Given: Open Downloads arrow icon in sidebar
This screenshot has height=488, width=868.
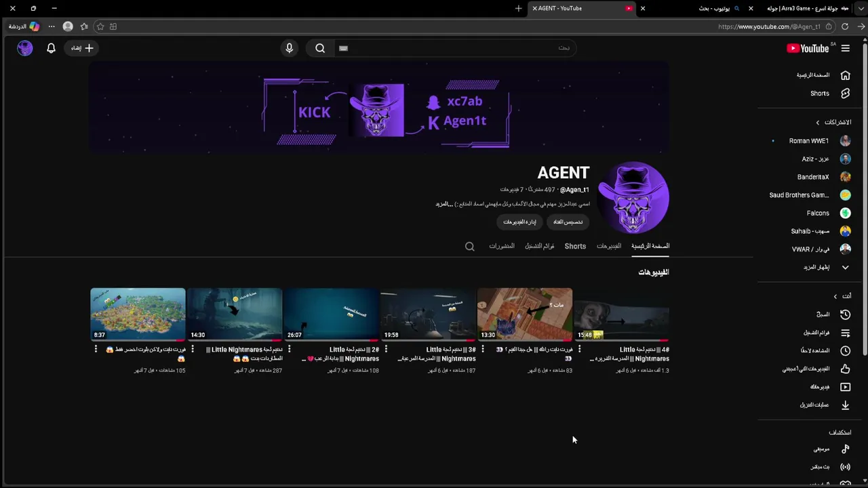Looking at the screenshot, I should pos(845,405).
